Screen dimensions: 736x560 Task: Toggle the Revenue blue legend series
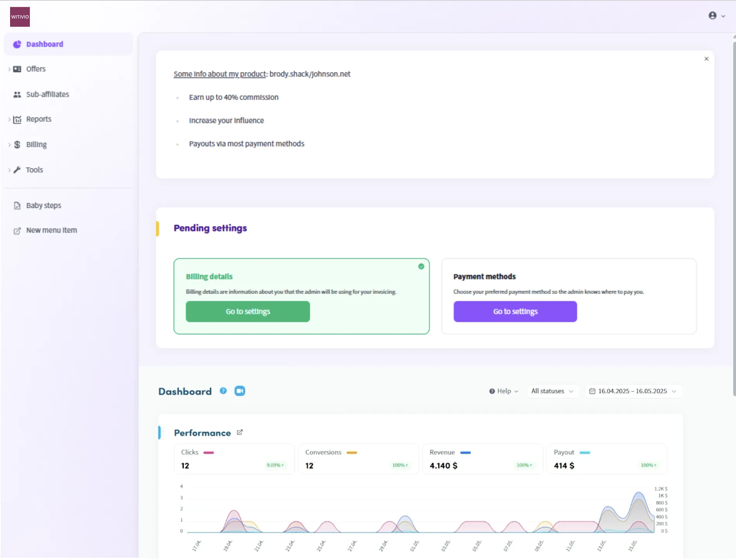465,453
